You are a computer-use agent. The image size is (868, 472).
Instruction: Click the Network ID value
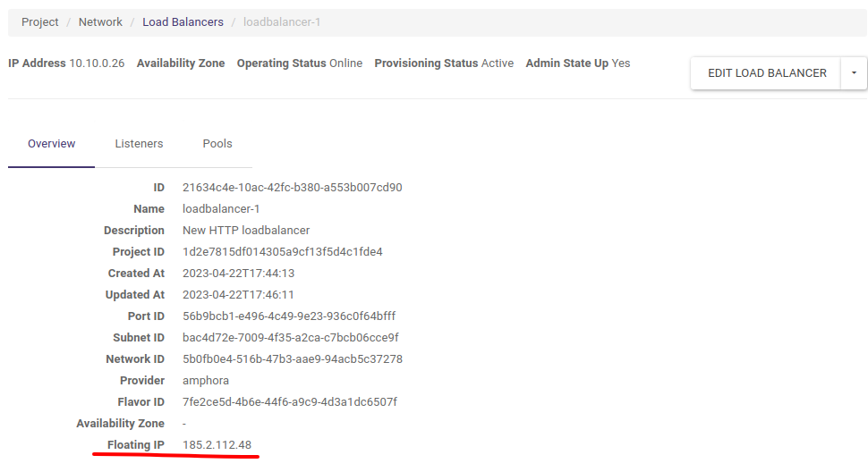point(292,359)
